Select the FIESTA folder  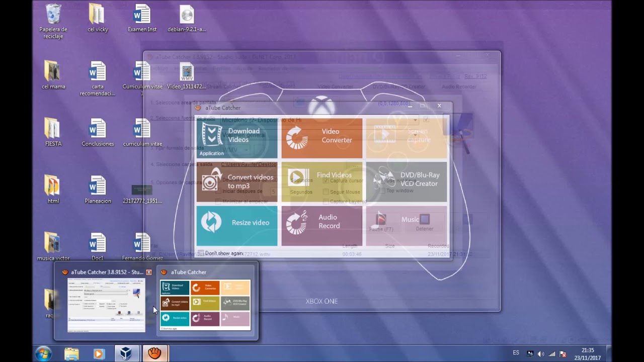(x=53, y=132)
